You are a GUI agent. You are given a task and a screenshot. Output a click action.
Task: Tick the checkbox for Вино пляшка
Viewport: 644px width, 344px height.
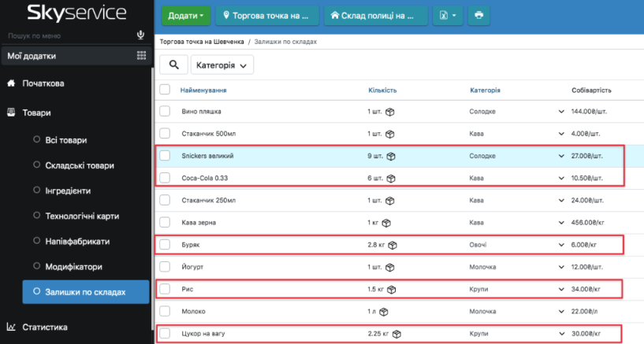[x=165, y=112]
